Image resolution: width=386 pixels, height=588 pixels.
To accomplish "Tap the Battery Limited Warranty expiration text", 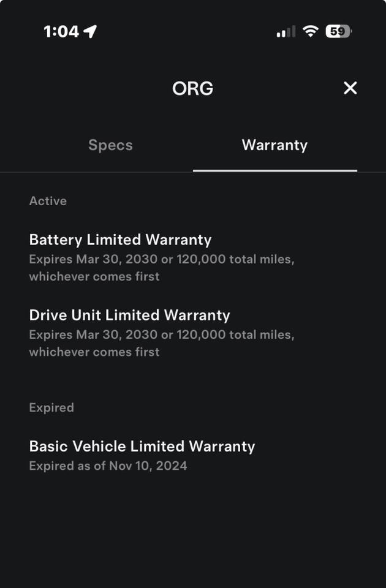I will coord(162,259).
